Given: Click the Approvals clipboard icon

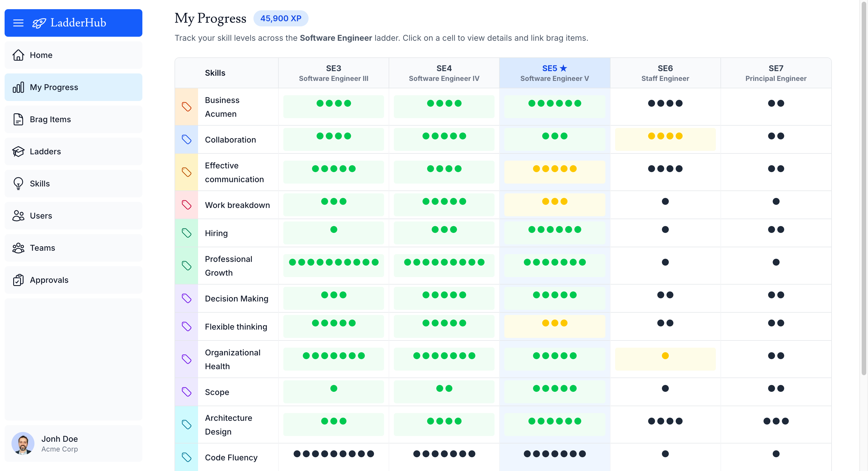Looking at the screenshot, I should 19,280.
